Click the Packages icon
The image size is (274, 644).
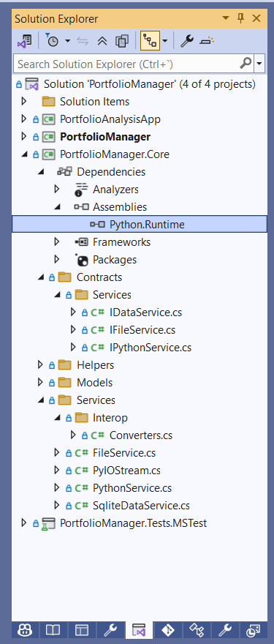click(x=82, y=260)
